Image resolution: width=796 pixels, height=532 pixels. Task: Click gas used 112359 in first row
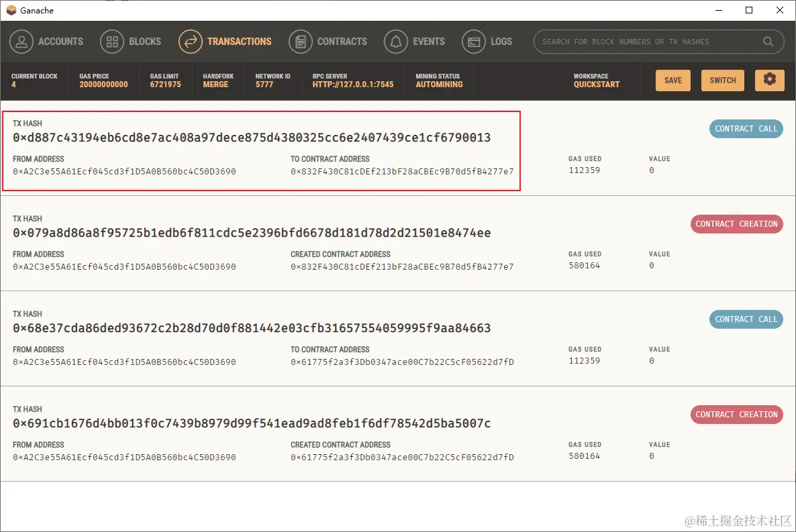pos(585,170)
